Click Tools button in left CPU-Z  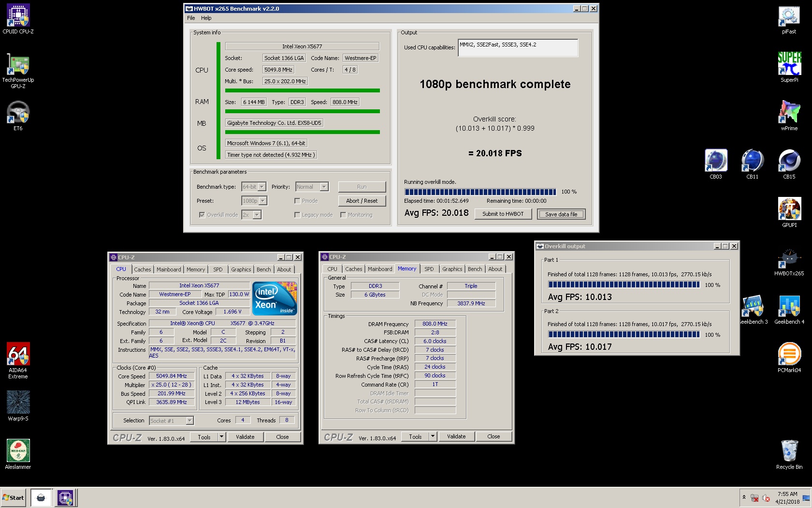point(204,437)
